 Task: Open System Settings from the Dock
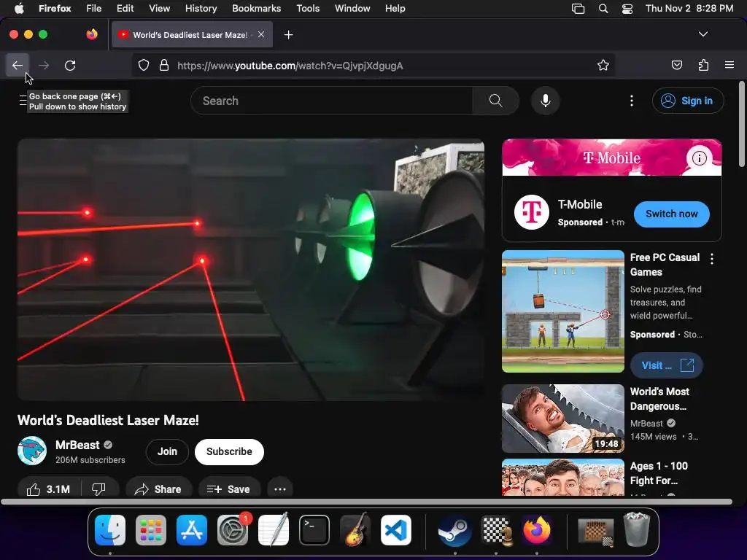tap(233, 530)
